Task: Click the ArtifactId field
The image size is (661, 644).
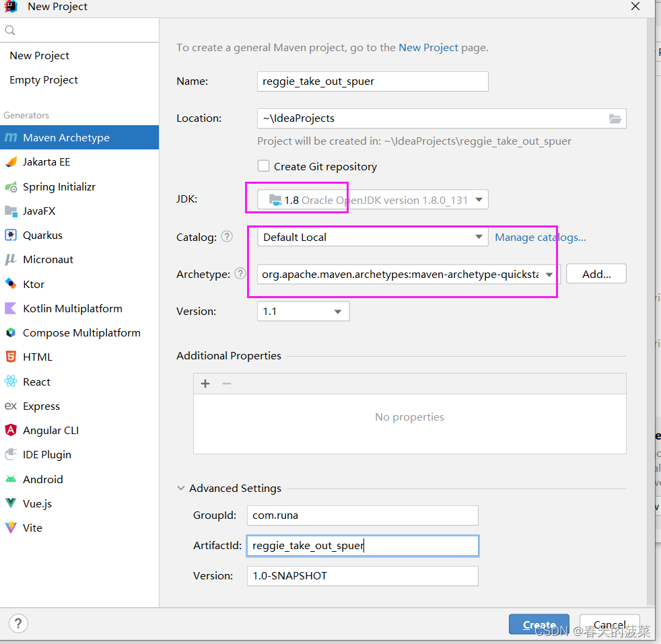Action: point(363,546)
